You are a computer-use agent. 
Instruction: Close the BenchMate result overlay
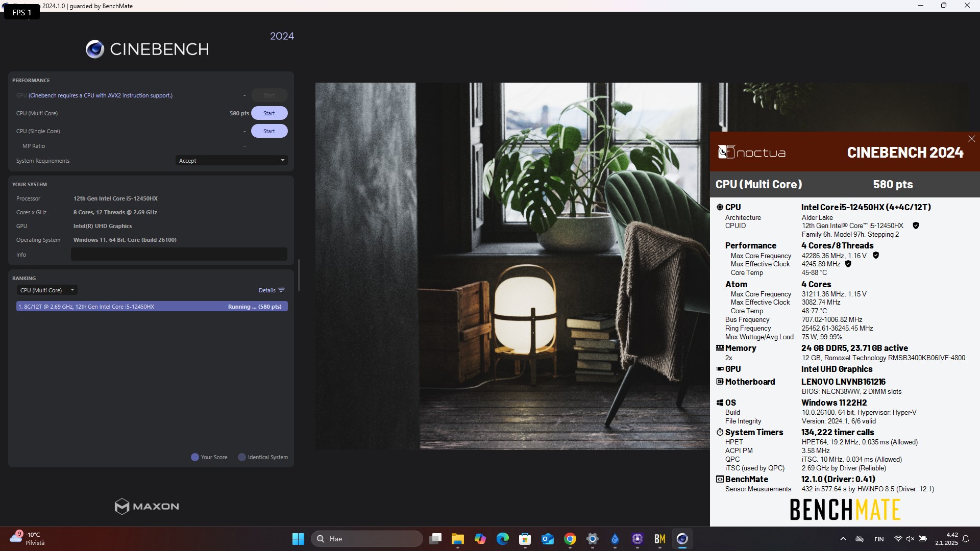click(971, 139)
